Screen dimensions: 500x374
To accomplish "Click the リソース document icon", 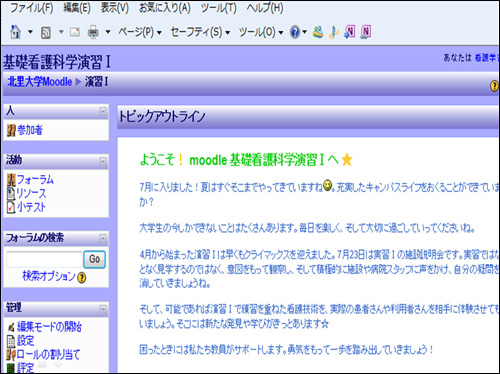I will tap(11, 194).
